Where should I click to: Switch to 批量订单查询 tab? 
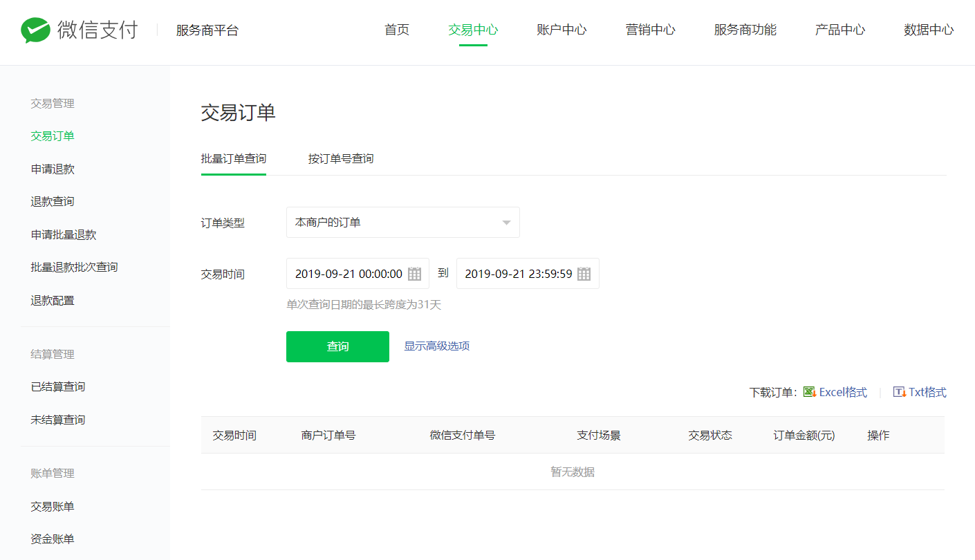click(234, 159)
